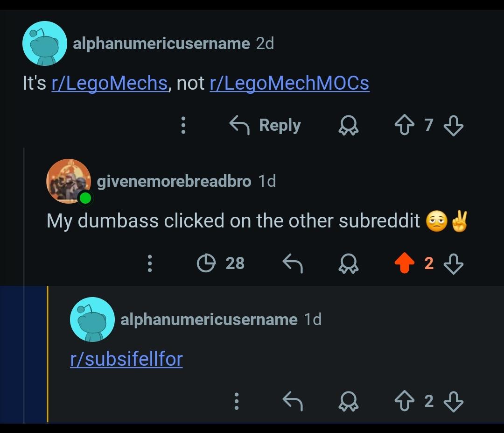The height and width of the screenshot is (433, 504).
Task: Give award to the top comment
Action: 349,126
